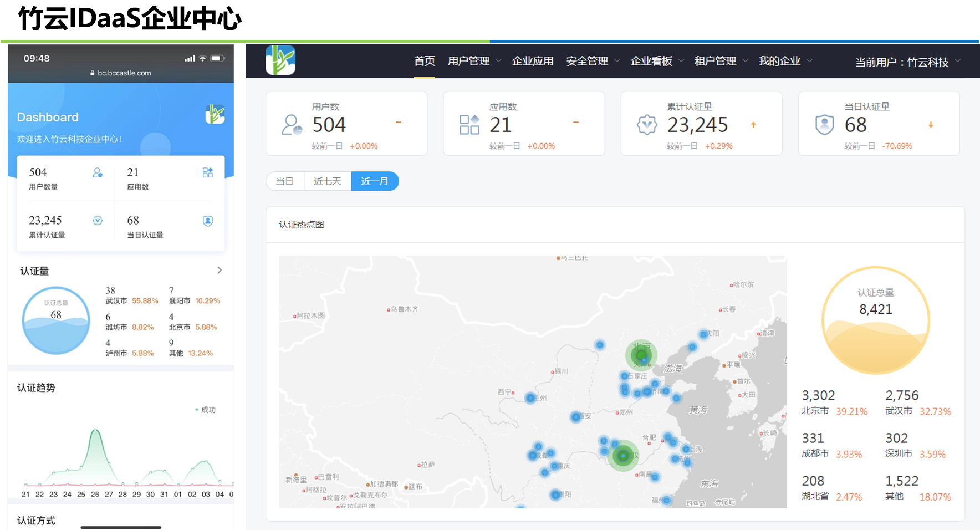
Task: Click the 认证热点图 panel title
Action: pyautogui.click(x=302, y=225)
